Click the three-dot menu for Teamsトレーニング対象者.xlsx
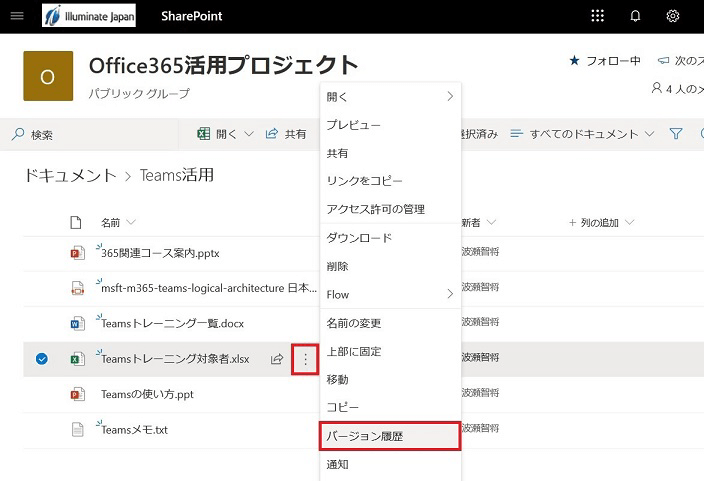 tap(306, 359)
